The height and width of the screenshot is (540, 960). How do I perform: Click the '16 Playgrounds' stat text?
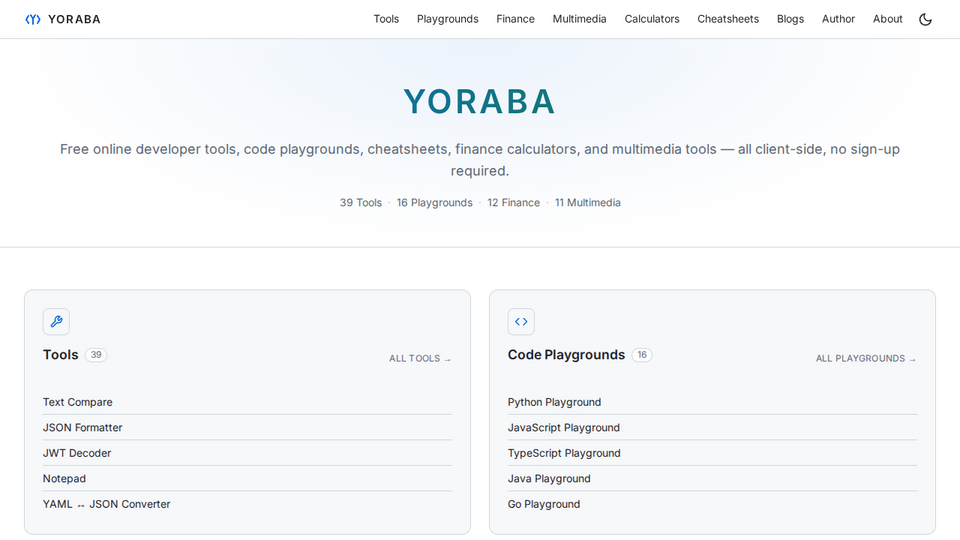435,203
